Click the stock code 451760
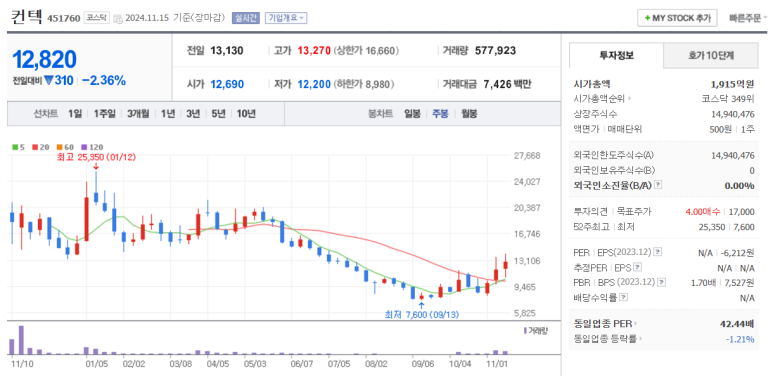This screenshot has width=773, height=376. point(63,19)
